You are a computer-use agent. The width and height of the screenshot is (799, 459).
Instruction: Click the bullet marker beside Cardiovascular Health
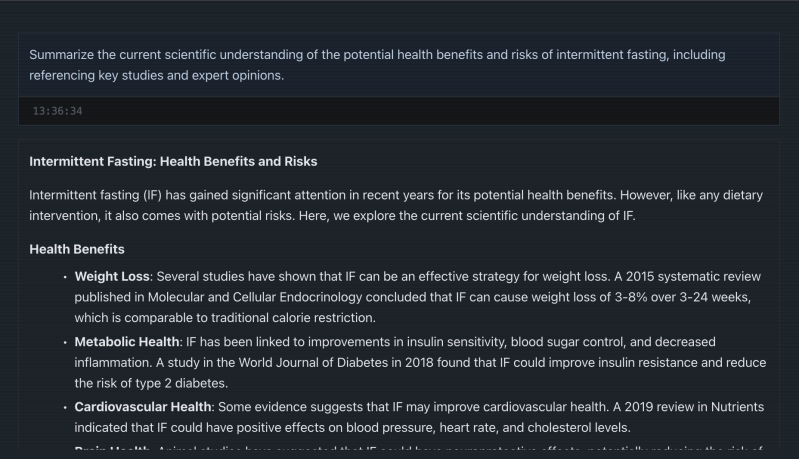(65, 408)
